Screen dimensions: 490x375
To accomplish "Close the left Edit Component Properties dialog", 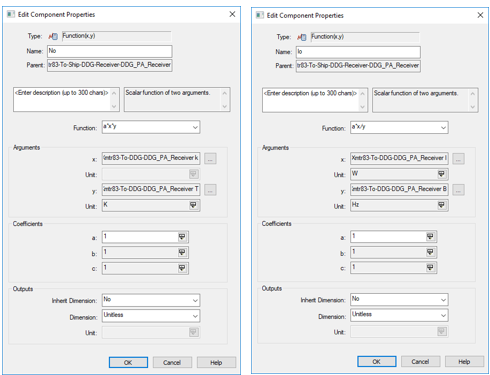I will point(232,14).
